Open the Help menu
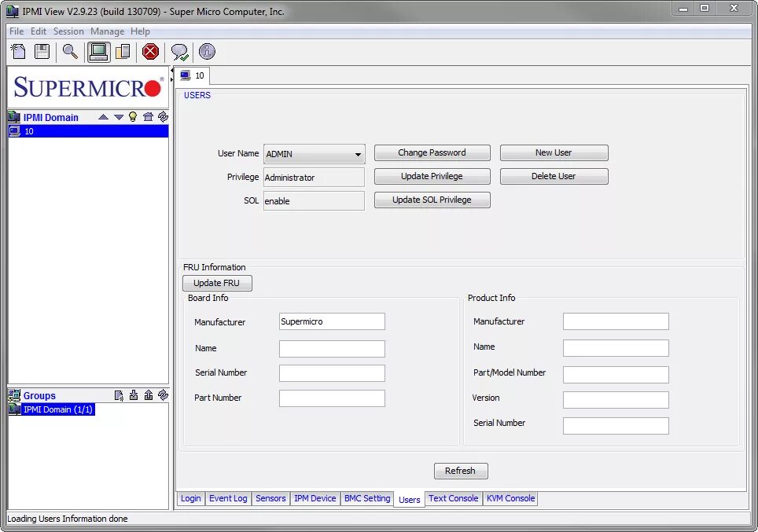This screenshot has height=532, width=758. click(140, 31)
